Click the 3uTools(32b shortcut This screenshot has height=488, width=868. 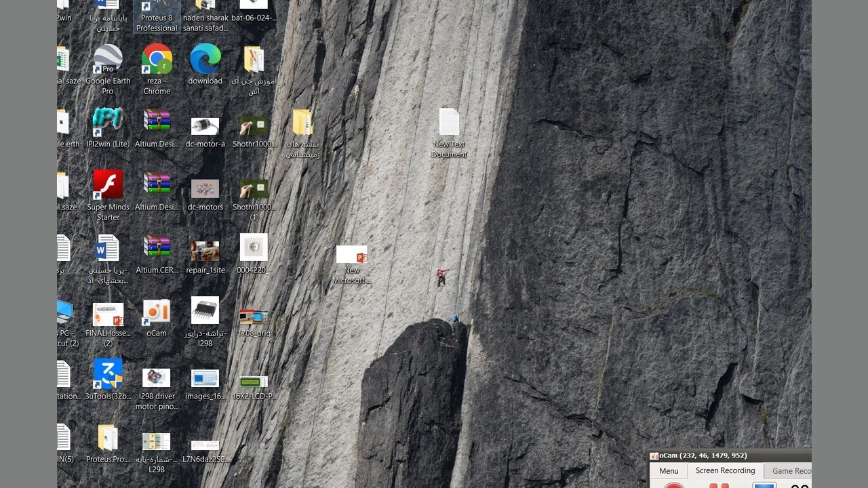tap(108, 380)
